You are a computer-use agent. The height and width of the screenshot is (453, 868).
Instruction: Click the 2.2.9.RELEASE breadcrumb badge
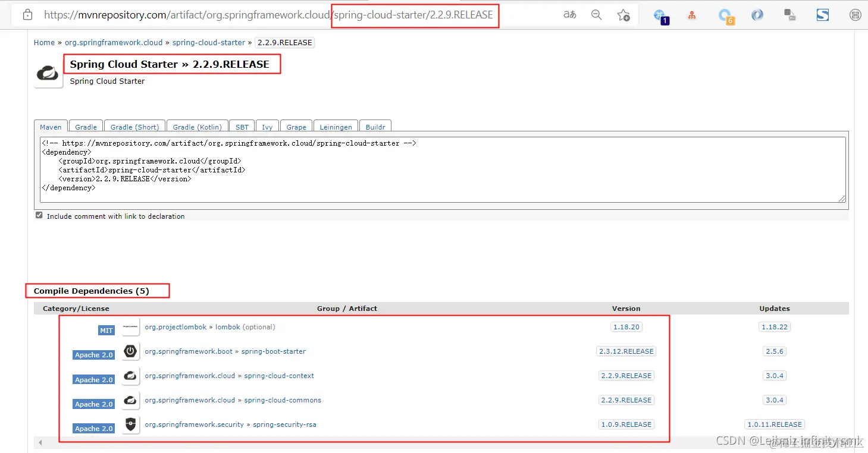[285, 43]
